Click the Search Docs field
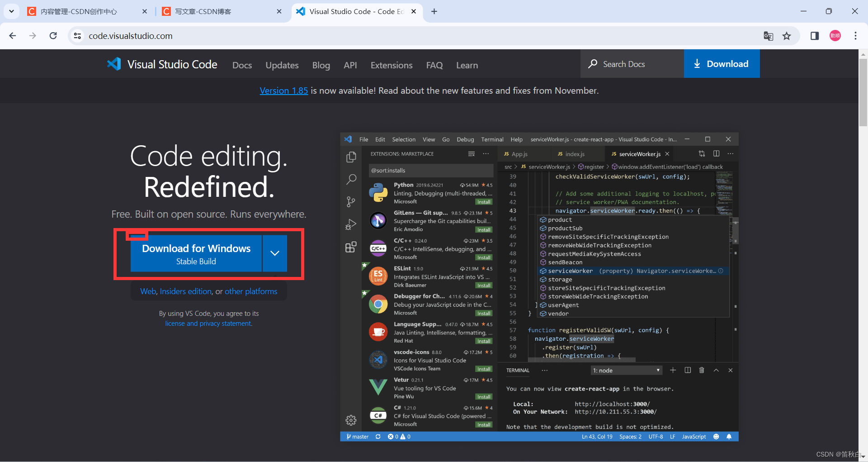868x462 pixels. tap(632, 64)
